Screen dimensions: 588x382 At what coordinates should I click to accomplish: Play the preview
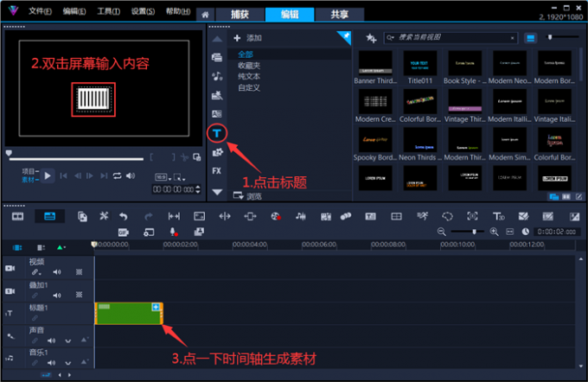tap(48, 175)
